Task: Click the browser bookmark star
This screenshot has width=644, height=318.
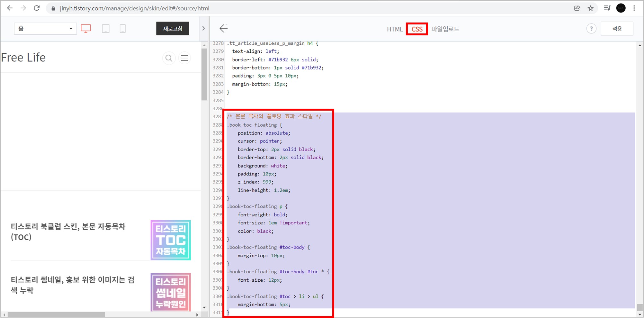Action: tap(591, 8)
